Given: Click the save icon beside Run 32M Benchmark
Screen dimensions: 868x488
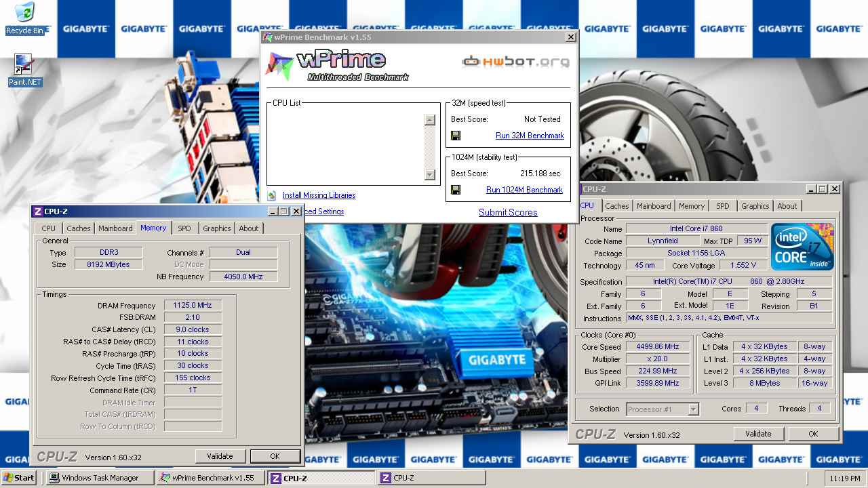Looking at the screenshot, I should pos(456,136).
